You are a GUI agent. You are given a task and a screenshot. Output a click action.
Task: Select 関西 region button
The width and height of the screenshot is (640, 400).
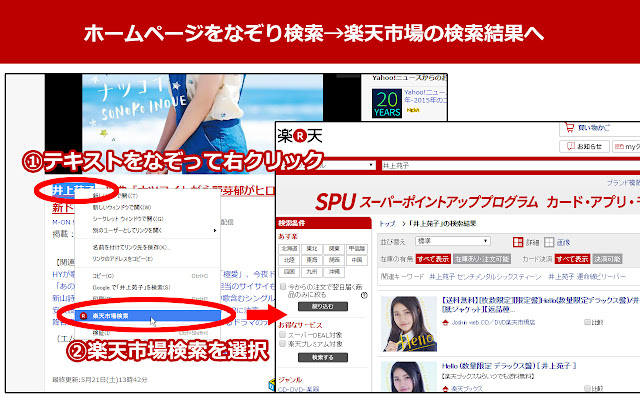pos(334,260)
